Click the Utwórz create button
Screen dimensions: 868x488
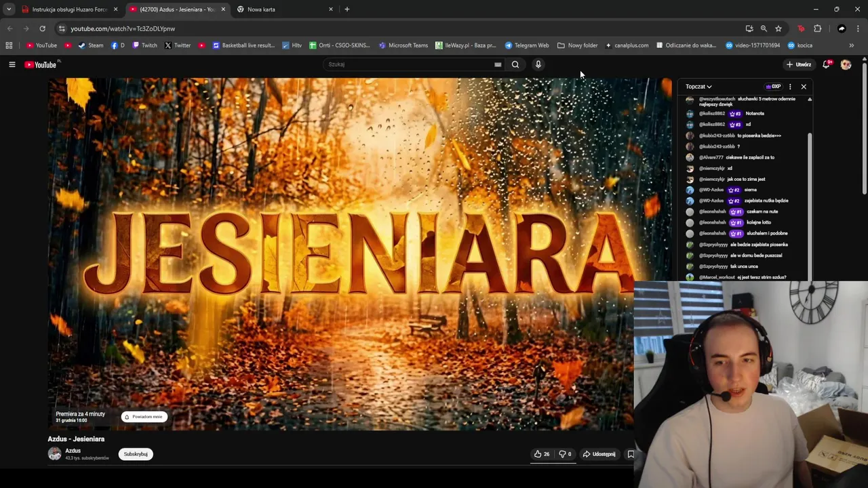798,64
